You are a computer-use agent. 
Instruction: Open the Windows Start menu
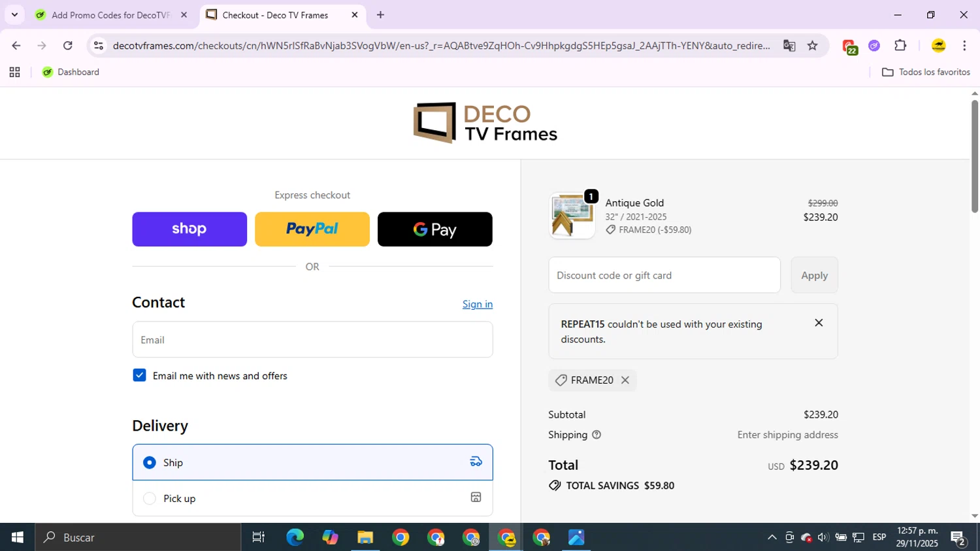click(x=17, y=537)
